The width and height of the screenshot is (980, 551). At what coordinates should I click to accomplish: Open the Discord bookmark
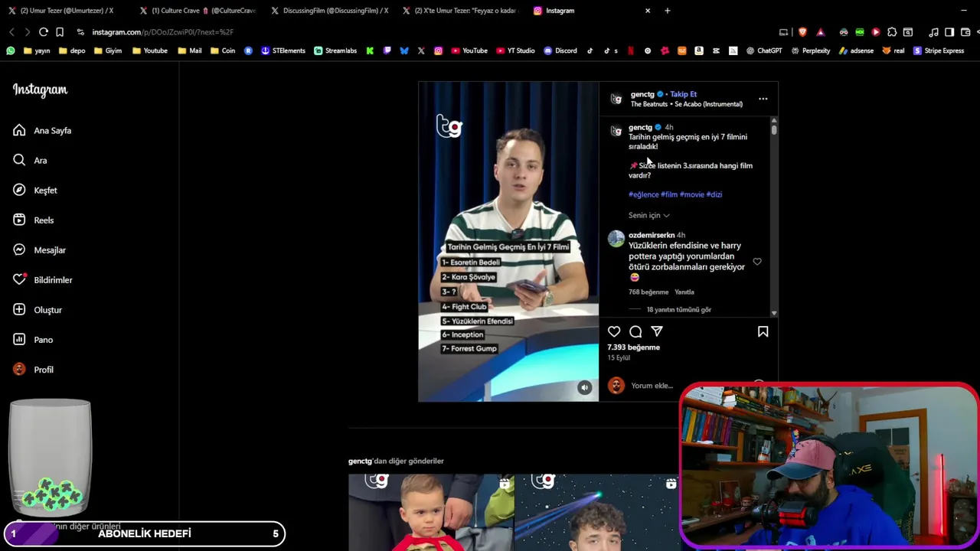pyautogui.click(x=560, y=51)
